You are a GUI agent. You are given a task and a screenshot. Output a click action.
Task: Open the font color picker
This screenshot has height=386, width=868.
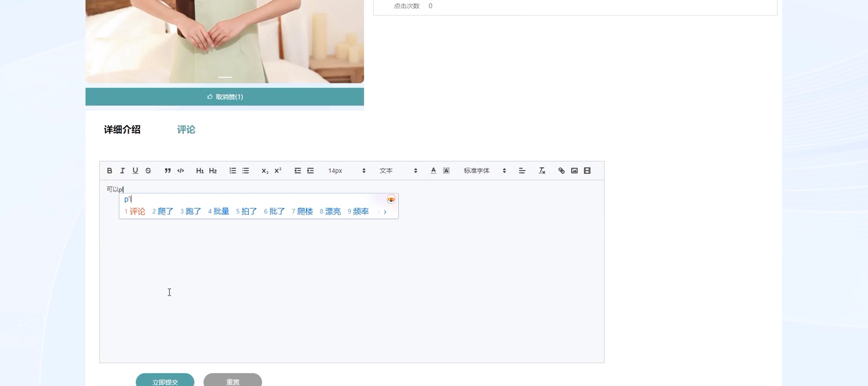433,170
